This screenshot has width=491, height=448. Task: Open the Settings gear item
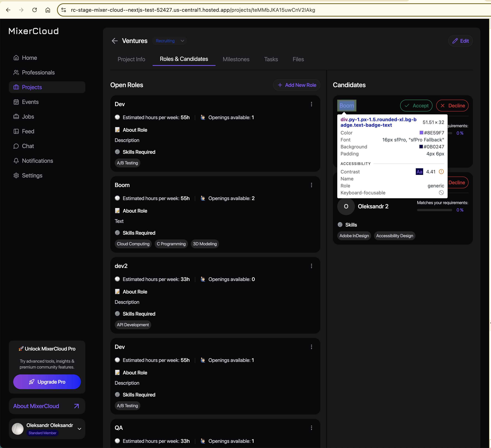(x=32, y=175)
